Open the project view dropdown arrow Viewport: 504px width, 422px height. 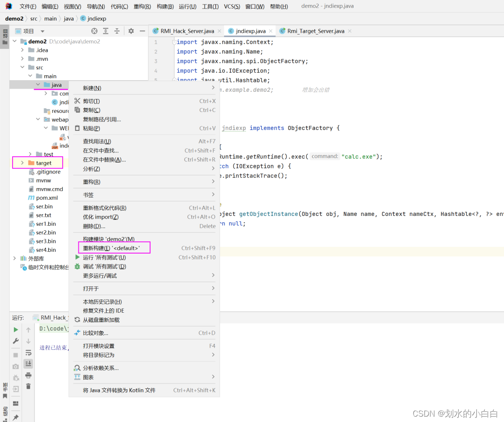43,31
